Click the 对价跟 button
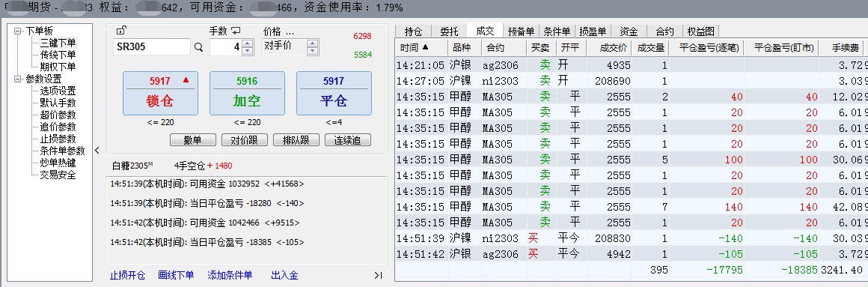Viewport: 868px width, 287px height. [x=244, y=140]
